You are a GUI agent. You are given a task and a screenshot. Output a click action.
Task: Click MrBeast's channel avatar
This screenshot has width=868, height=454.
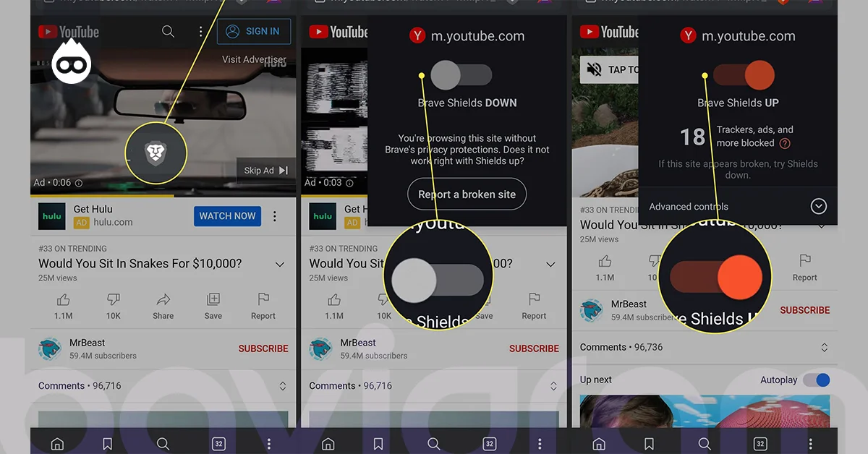[49, 348]
